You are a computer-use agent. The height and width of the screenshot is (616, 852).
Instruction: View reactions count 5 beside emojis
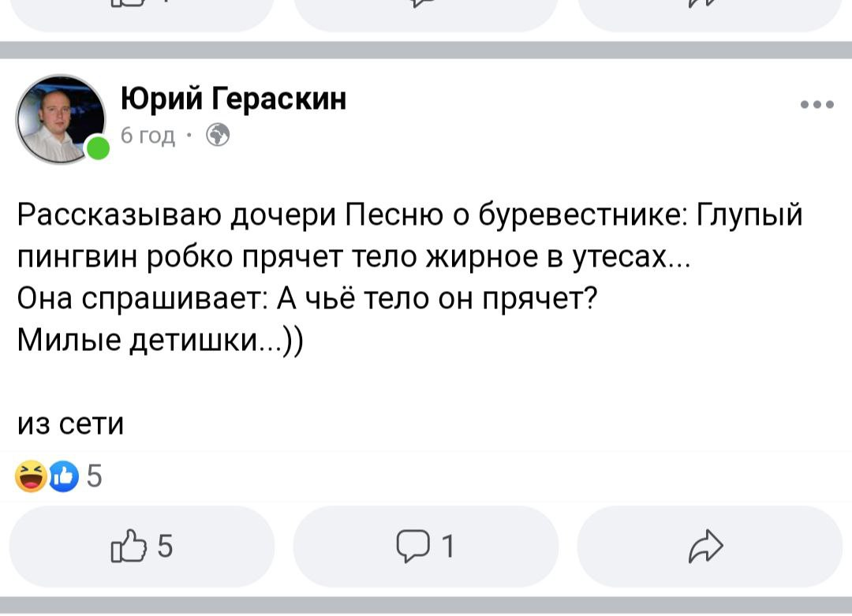click(x=94, y=476)
